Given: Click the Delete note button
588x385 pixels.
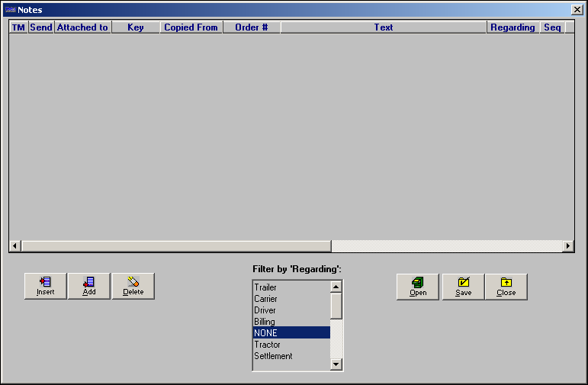Looking at the screenshot, I should point(133,286).
